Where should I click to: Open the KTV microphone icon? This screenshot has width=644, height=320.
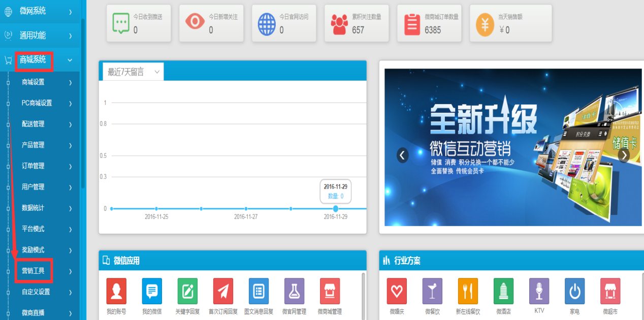tap(539, 291)
